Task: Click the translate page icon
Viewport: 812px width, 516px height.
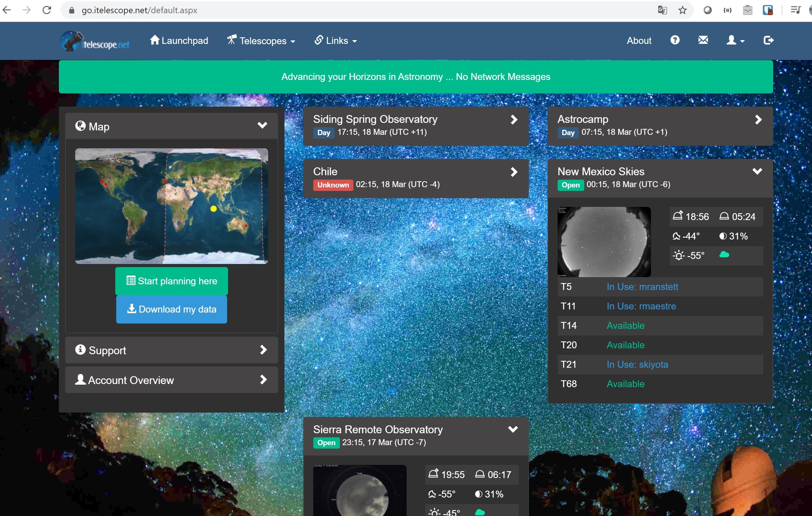Action: coord(662,10)
